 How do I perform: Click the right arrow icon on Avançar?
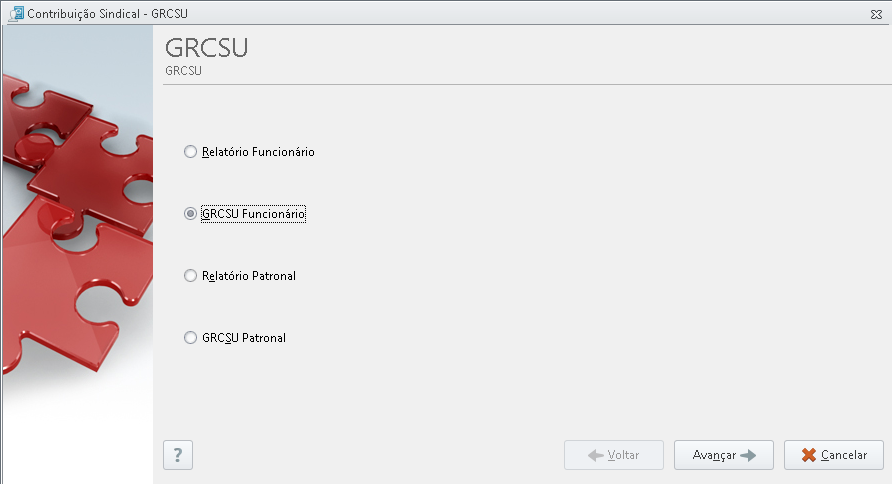click(x=748, y=455)
